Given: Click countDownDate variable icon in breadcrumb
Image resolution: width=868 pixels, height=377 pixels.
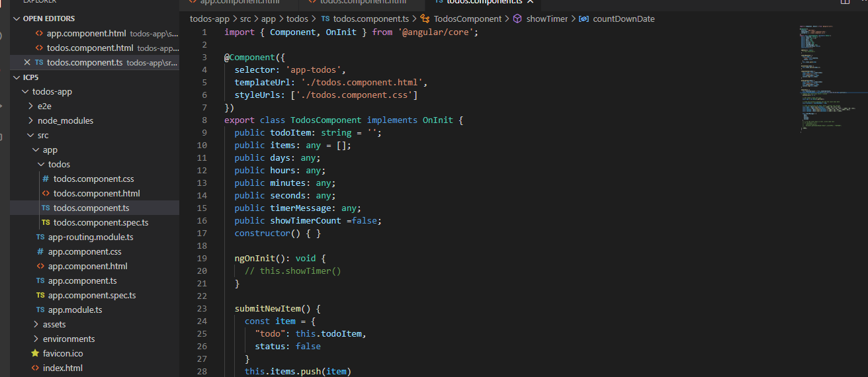Looking at the screenshot, I should click(584, 19).
